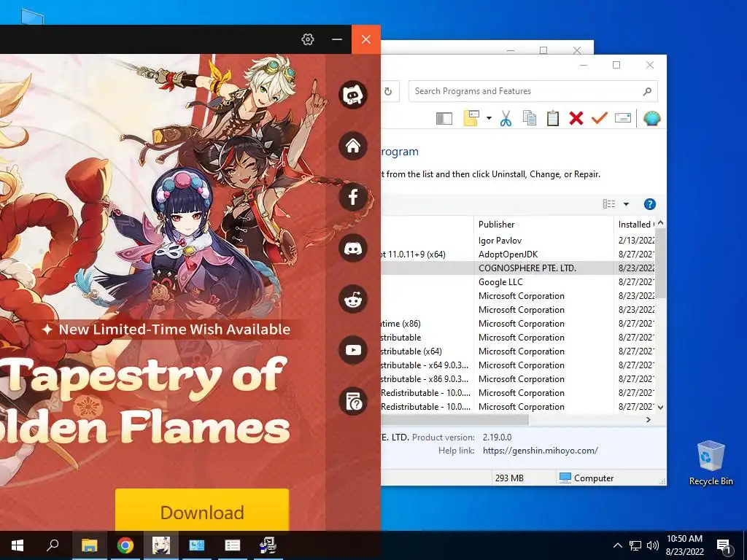Open the notification center icon
The height and width of the screenshot is (560, 747).
pyautogui.click(x=724, y=545)
